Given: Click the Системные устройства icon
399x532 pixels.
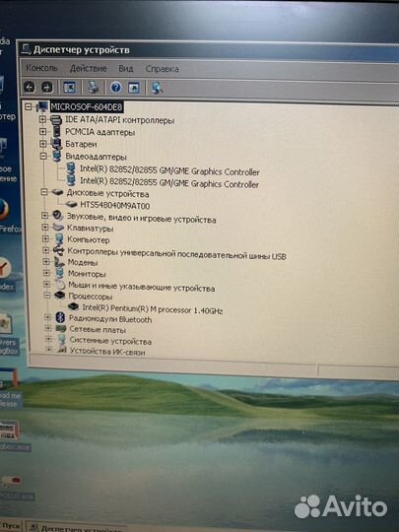Looking at the screenshot, I should 61,339.
